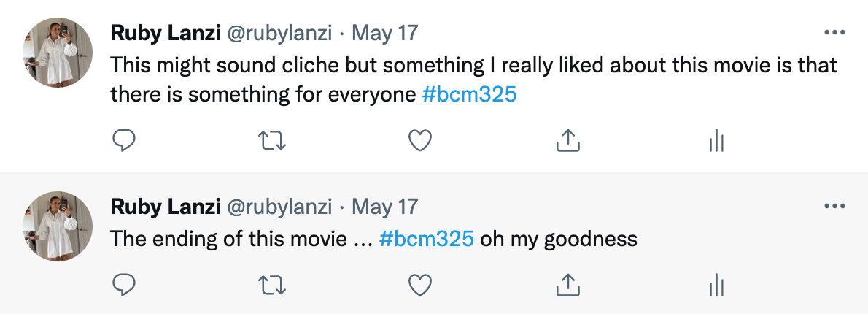Open the May 17 timestamp of second tweet
The width and height of the screenshot is (868, 314).
[385, 207]
